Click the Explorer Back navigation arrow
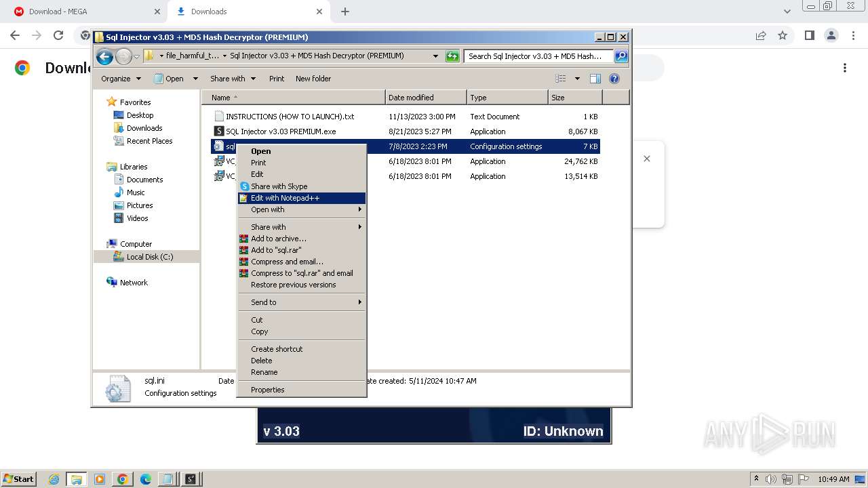The image size is (868, 488). [104, 56]
